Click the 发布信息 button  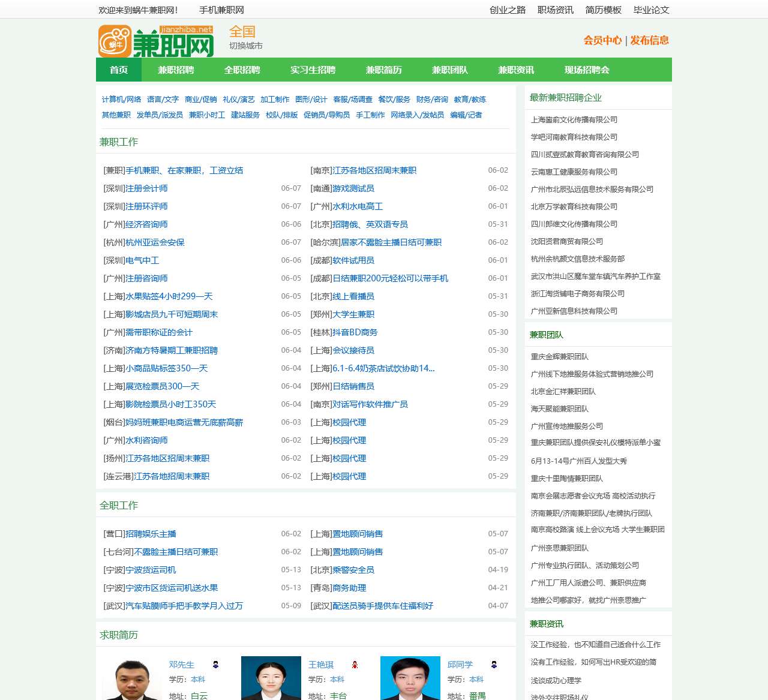(649, 41)
